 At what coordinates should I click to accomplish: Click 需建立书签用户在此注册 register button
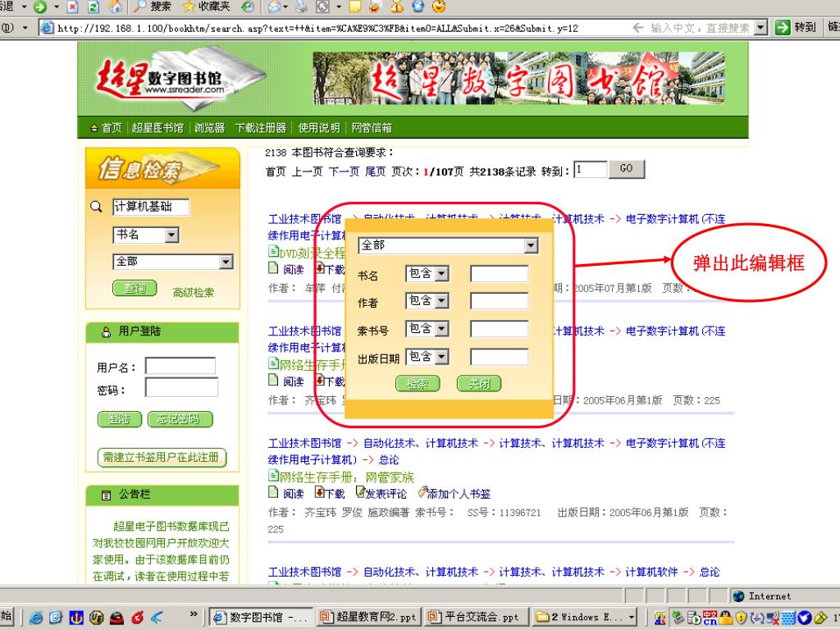(x=162, y=458)
